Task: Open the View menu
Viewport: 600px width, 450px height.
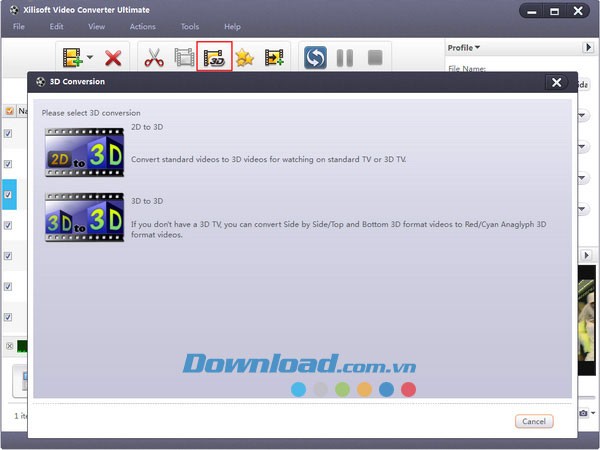Action: (96, 26)
